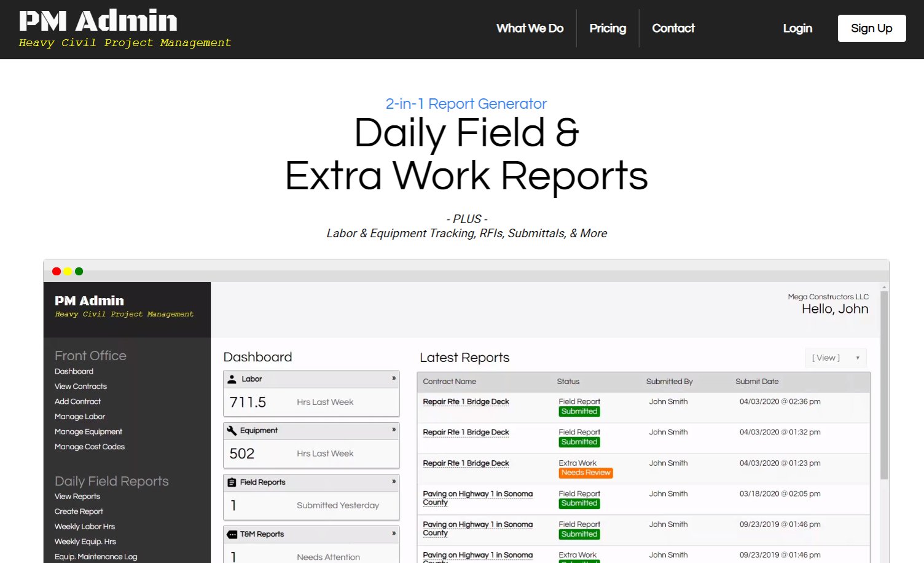
Task: Expand the Equipment card chevron
Action: tap(394, 430)
